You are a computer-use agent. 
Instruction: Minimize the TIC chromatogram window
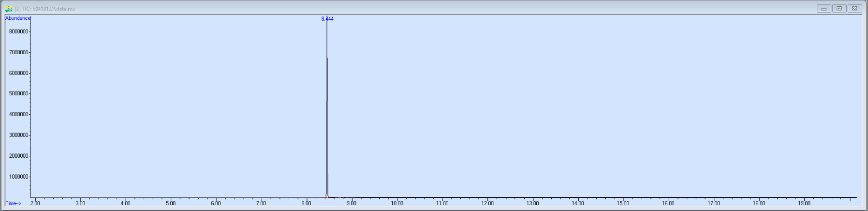[x=824, y=8]
